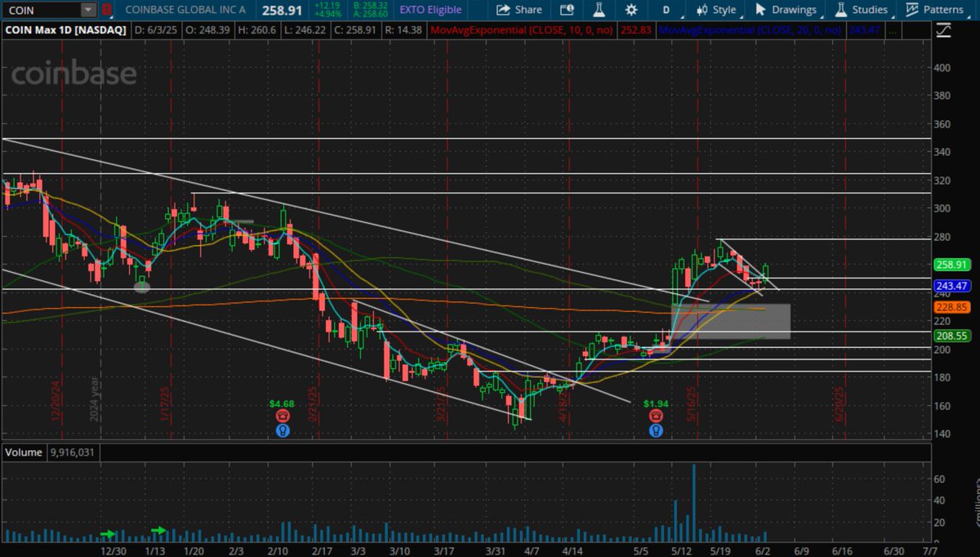Click the EXTO Eligible label
The width and height of the screenshot is (980, 557).
pyautogui.click(x=430, y=10)
